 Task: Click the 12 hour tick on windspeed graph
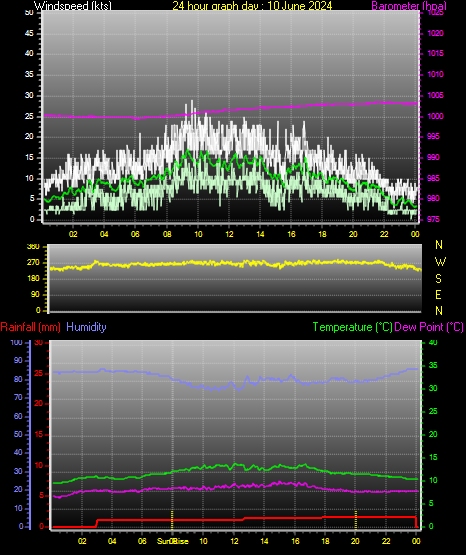tap(229, 234)
